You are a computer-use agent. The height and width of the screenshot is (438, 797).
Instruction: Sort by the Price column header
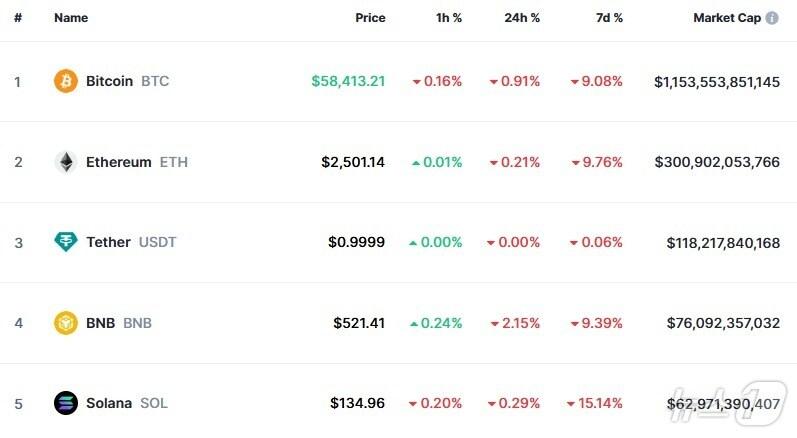click(370, 18)
